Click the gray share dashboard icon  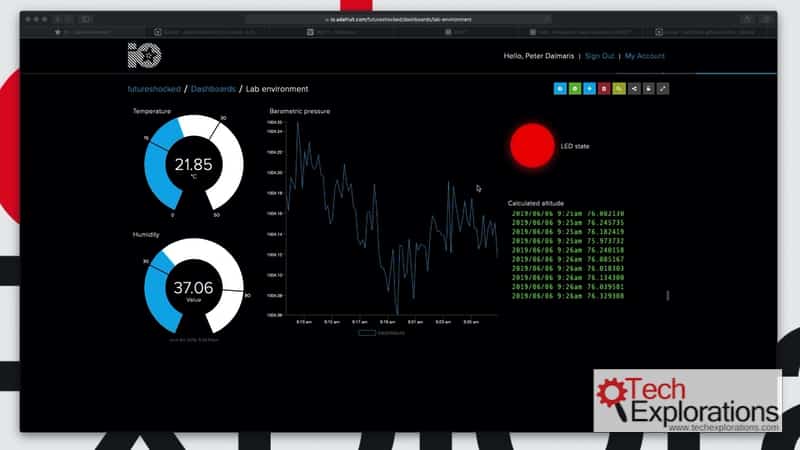[634, 89]
